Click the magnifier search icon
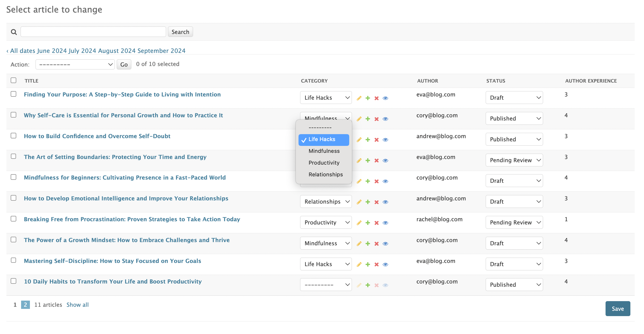Screen dimensions: 644x334 click(x=14, y=32)
